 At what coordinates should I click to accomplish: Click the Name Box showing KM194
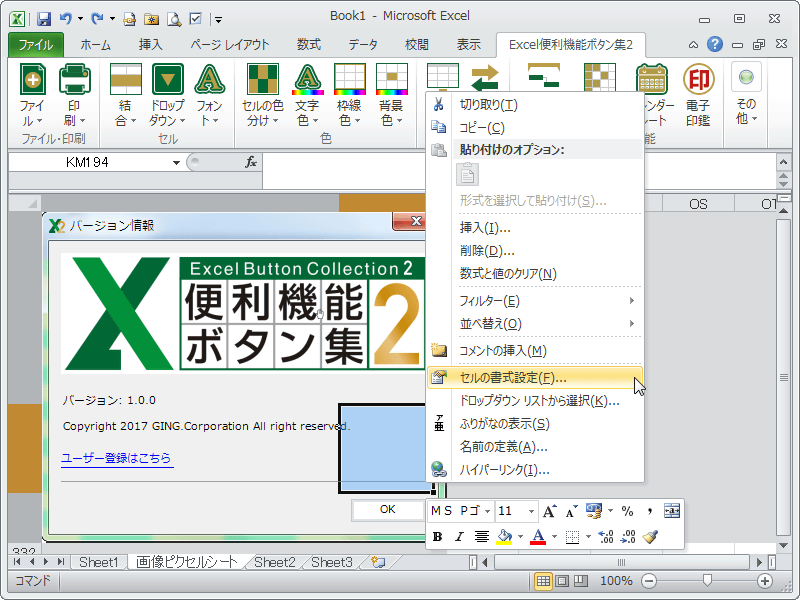(x=87, y=163)
